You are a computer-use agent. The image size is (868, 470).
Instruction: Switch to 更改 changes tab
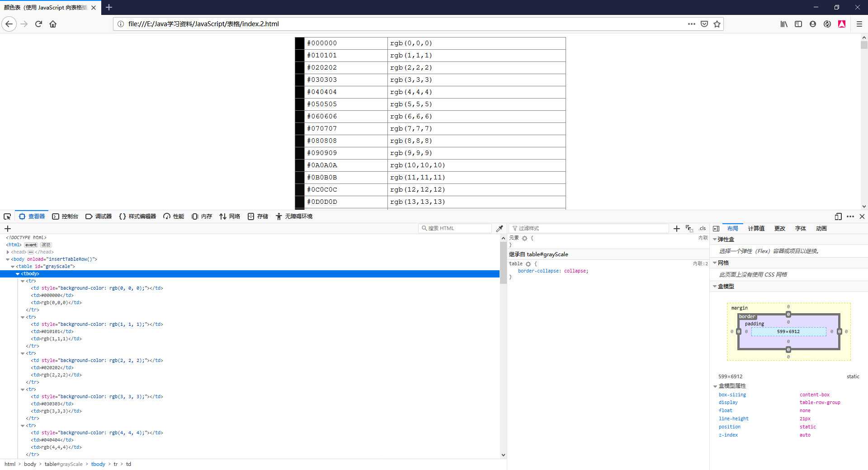pos(780,229)
